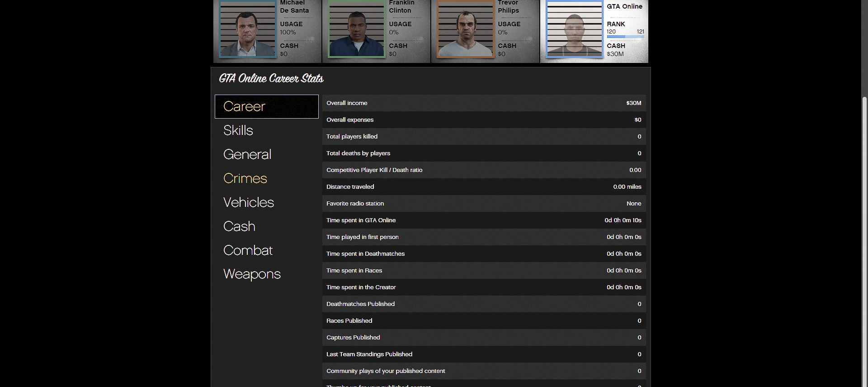Click the GTA Online Career Stats heading
The width and height of the screenshot is (868, 387).
(271, 79)
